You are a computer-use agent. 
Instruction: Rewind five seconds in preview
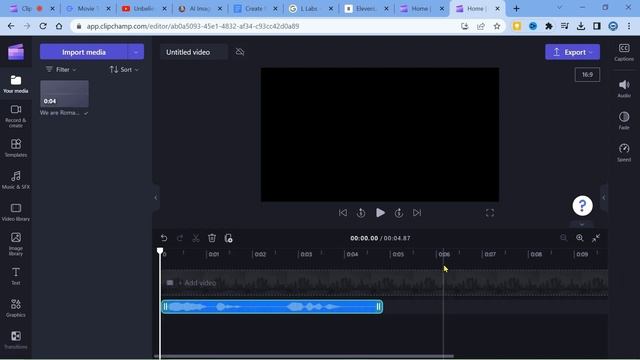pyautogui.click(x=361, y=213)
